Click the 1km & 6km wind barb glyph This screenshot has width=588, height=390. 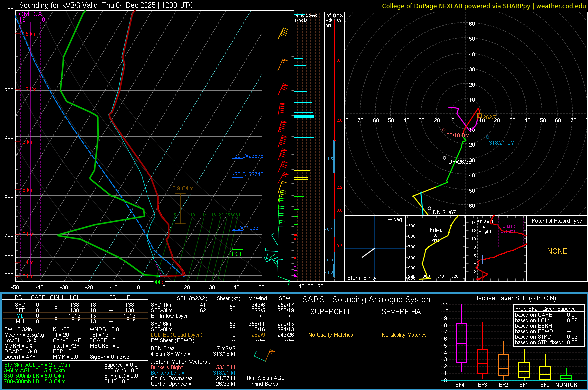(x=264, y=355)
